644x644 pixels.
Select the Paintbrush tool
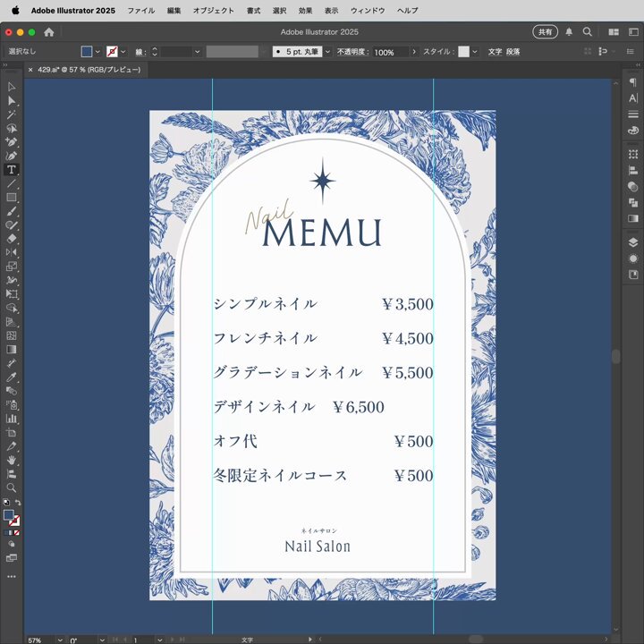click(x=11, y=211)
